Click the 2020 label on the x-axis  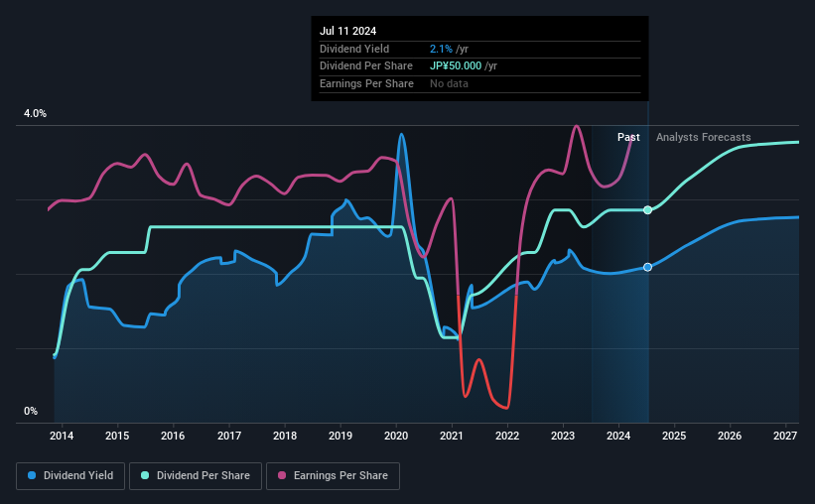(396, 436)
